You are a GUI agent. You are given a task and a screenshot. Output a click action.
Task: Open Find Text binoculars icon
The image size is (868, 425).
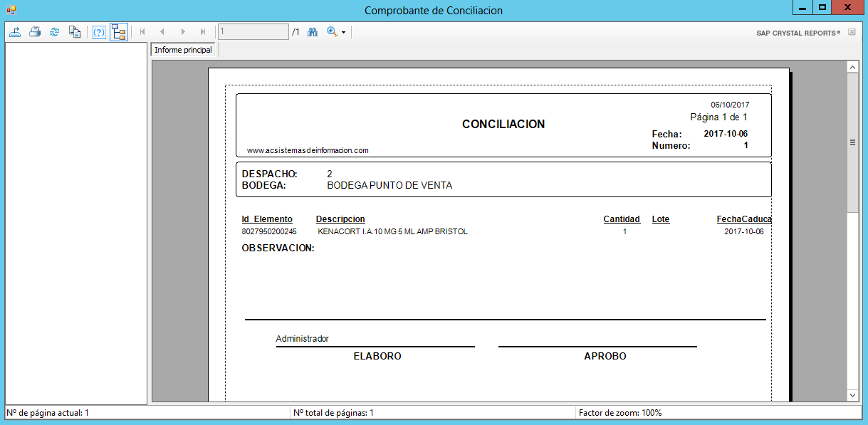click(x=312, y=32)
